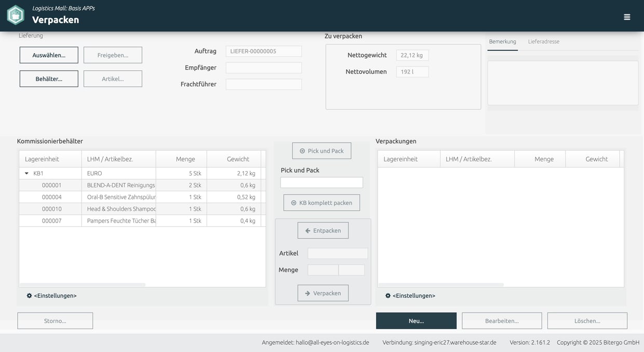Viewport: 644px width, 352px height.
Task: Click the Auswählen... button
Action: pyautogui.click(x=49, y=55)
